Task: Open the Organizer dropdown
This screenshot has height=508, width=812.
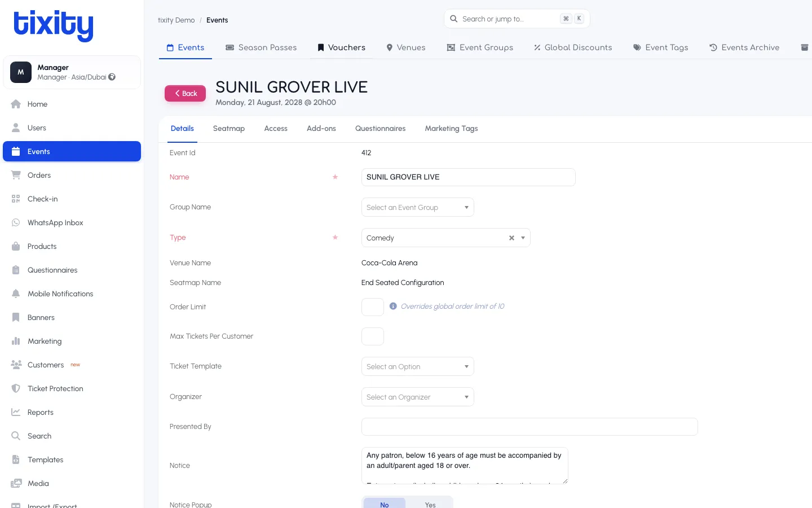Action: [x=417, y=397]
